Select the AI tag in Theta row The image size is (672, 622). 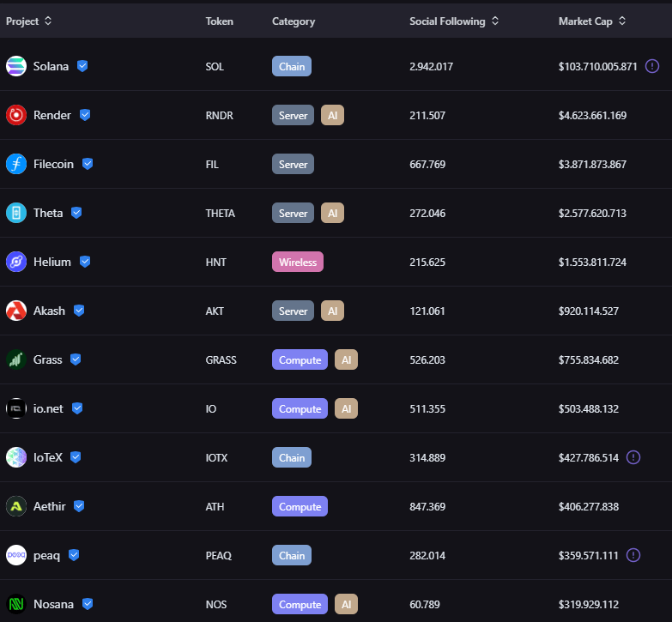click(x=333, y=213)
